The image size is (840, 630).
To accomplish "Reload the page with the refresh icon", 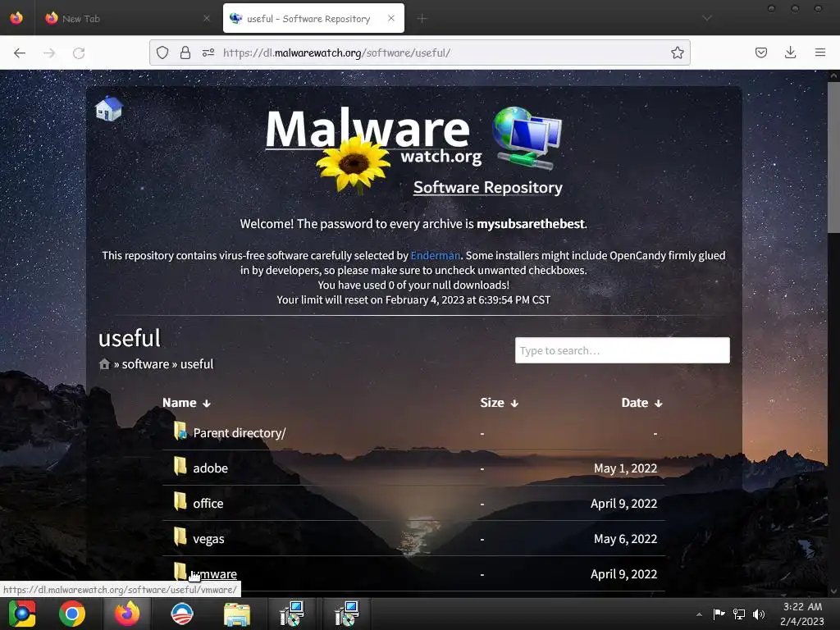I will (79, 52).
